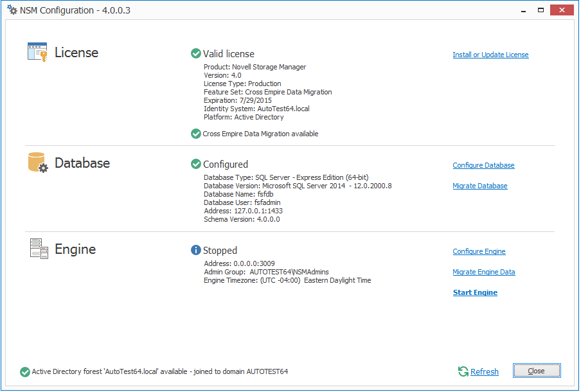
Task: Open the Configure Database link
Action: [483, 166]
